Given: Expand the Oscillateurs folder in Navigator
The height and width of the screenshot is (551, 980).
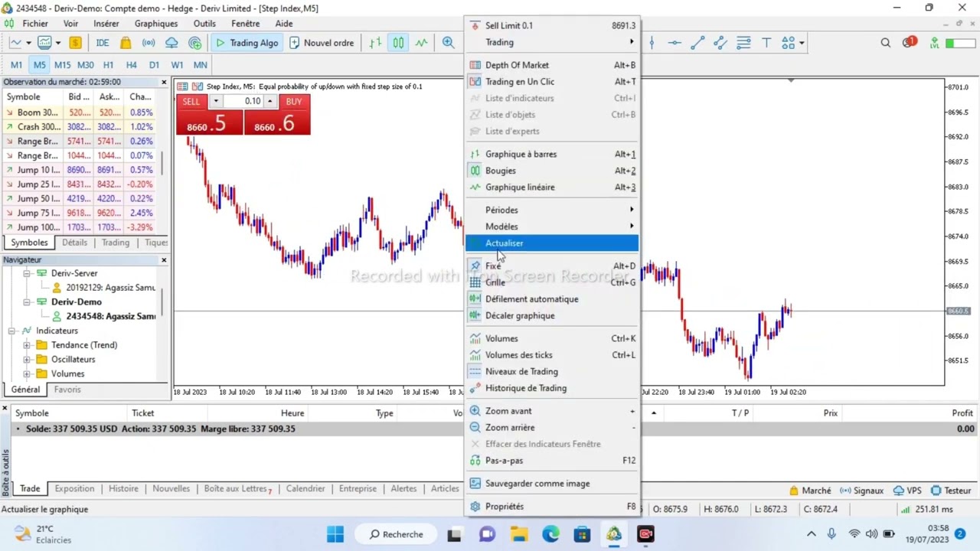Looking at the screenshot, I should 27,360.
